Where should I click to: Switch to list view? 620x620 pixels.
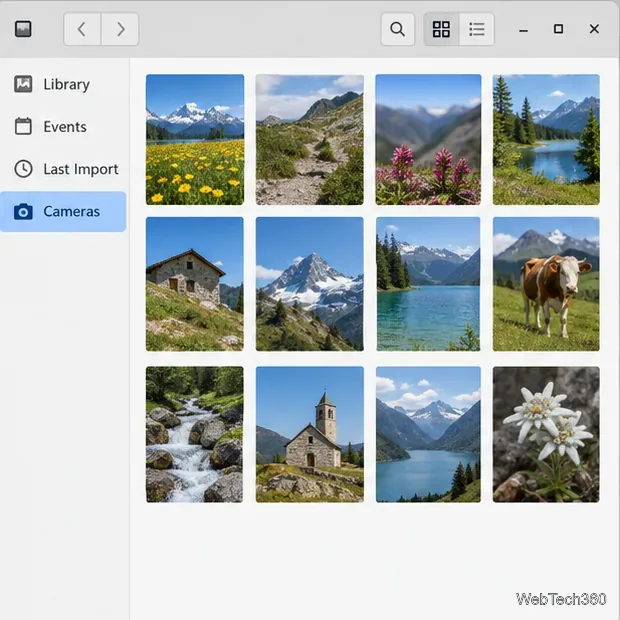477,29
